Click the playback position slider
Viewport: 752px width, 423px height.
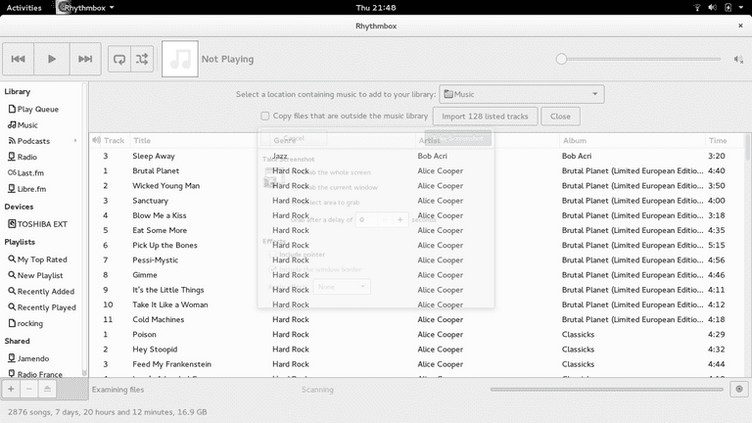(x=640, y=59)
